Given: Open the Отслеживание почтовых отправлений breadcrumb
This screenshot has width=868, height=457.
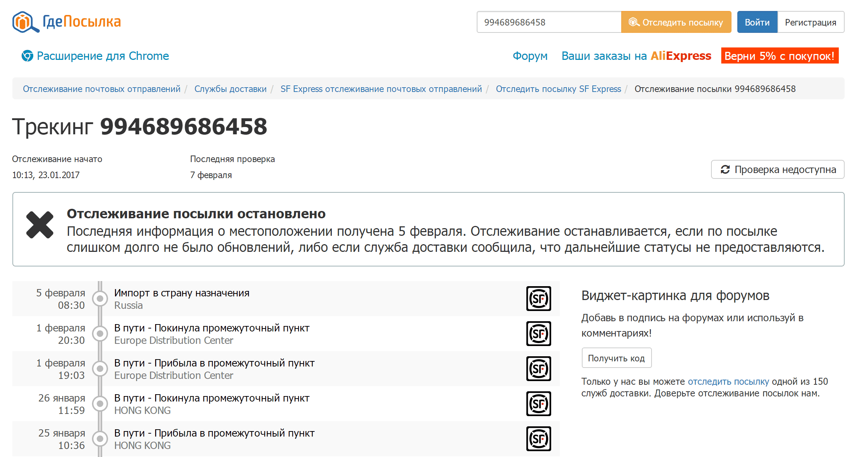Looking at the screenshot, I should 101,89.
